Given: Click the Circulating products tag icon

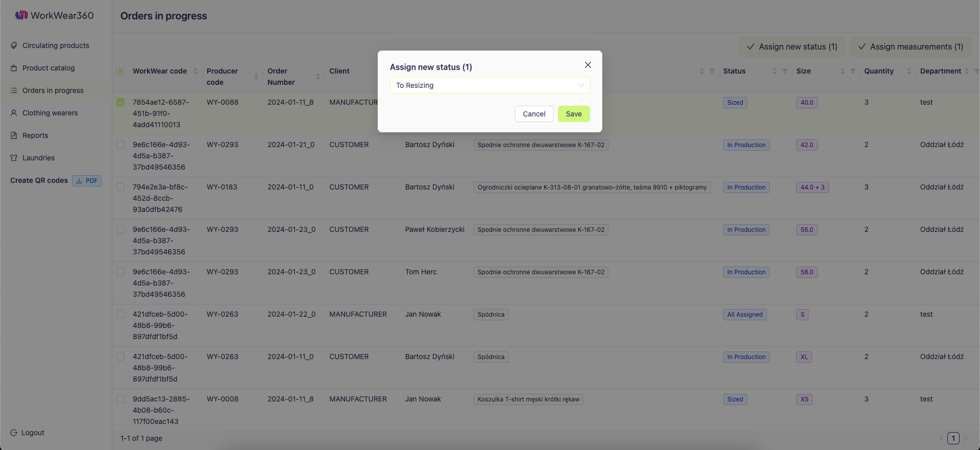Looking at the screenshot, I should pyautogui.click(x=14, y=45).
